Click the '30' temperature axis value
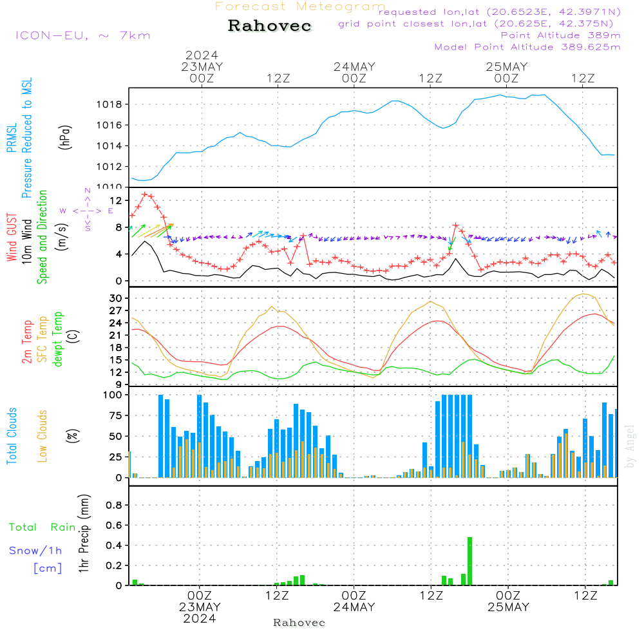The height and width of the screenshot is (644, 644). pyautogui.click(x=116, y=298)
